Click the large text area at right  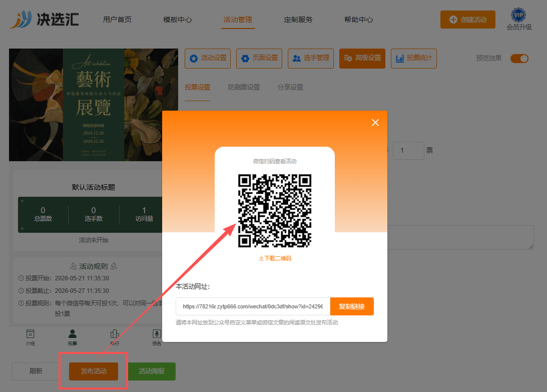460,237
